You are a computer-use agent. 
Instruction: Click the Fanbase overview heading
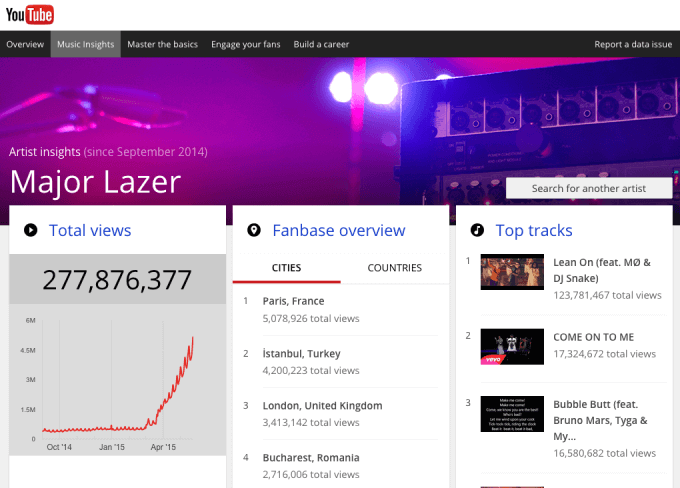point(339,231)
